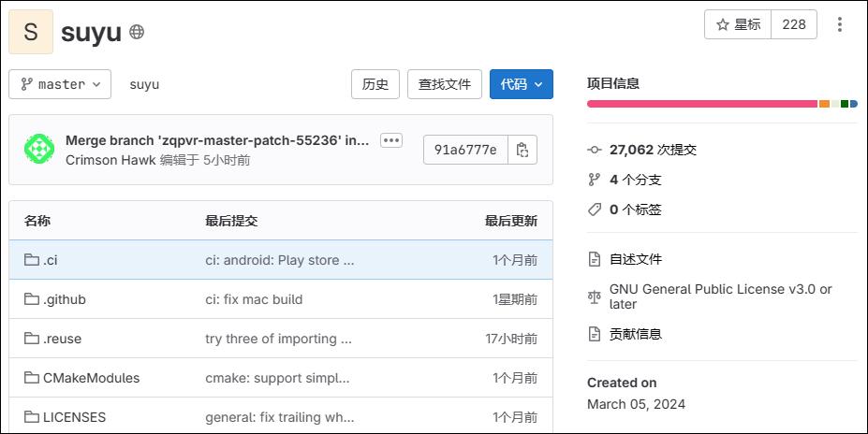Viewport: 868px width, 434px height.
Task: Open the 代码 code dropdown
Action: point(521,84)
